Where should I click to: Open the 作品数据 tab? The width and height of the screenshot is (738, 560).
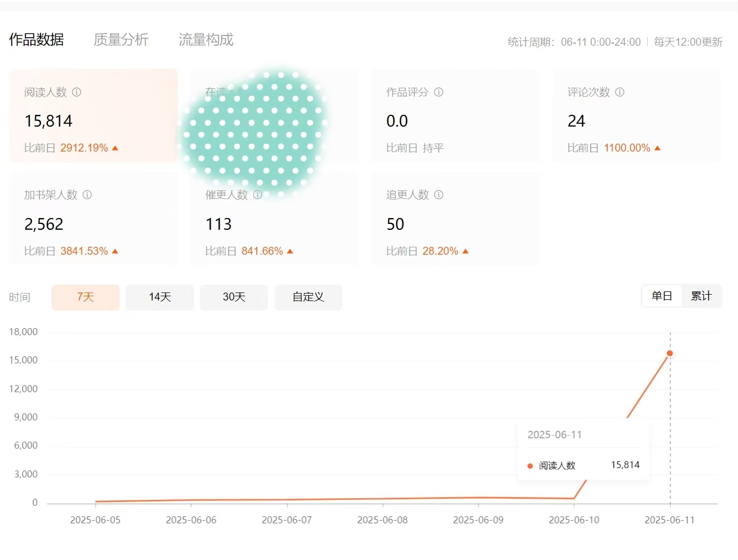(36, 39)
